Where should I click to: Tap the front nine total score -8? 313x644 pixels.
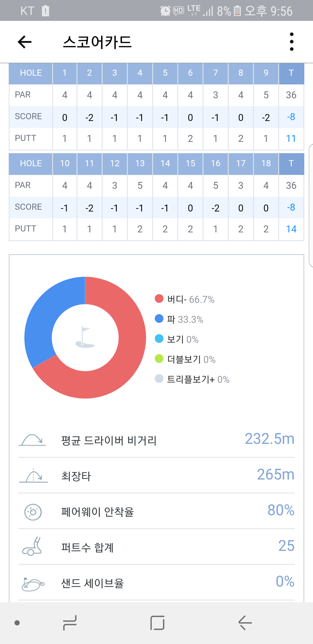[x=291, y=117]
